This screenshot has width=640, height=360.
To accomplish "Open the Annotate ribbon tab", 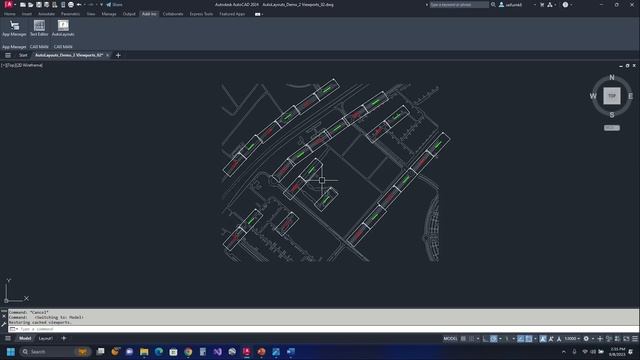I will tap(46, 14).
